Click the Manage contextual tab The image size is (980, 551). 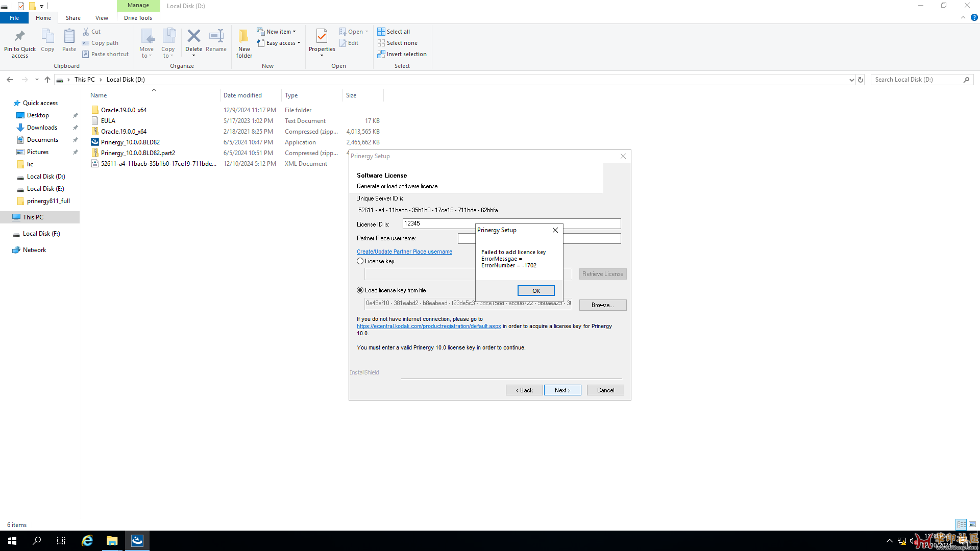(x=138, y=6)
